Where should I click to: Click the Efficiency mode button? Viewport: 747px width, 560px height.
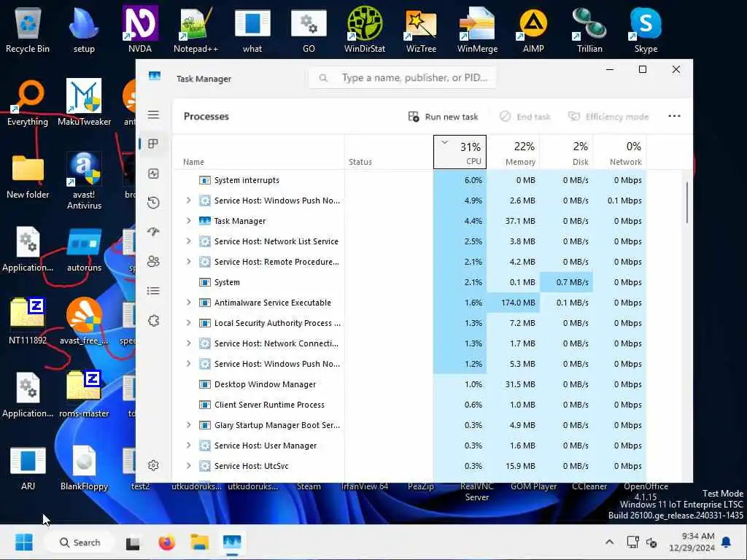[x=608, y=117]
